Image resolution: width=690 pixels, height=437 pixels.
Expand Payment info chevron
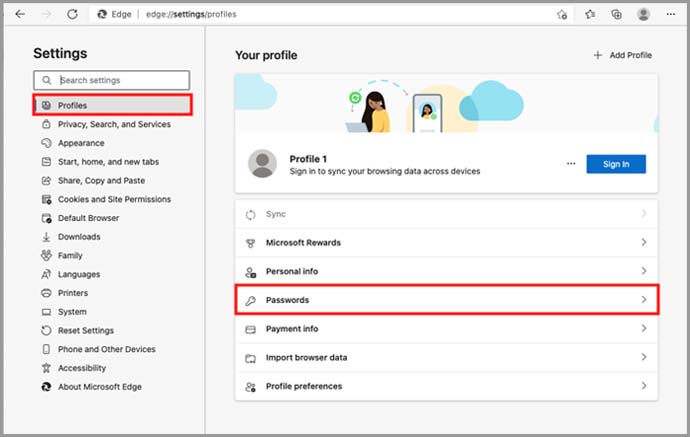[x=644, y=328]
